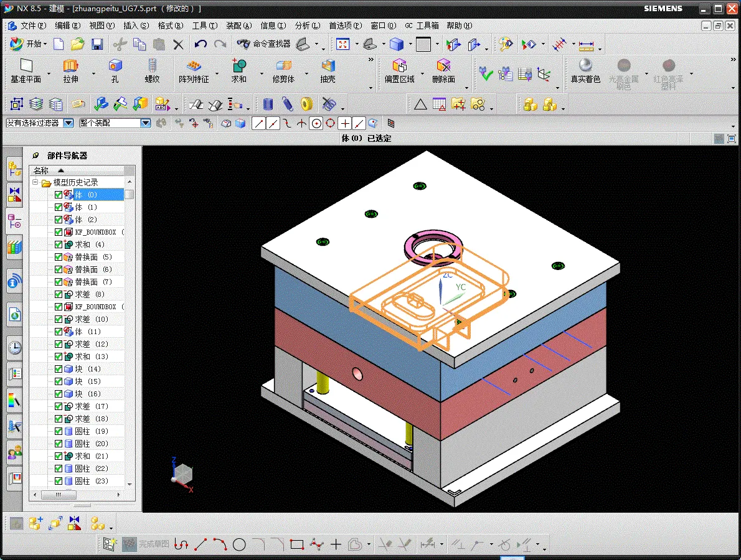Open the 命令查找器 command finder
Viewport: 741px width, 560px height.
coord(263,44)
